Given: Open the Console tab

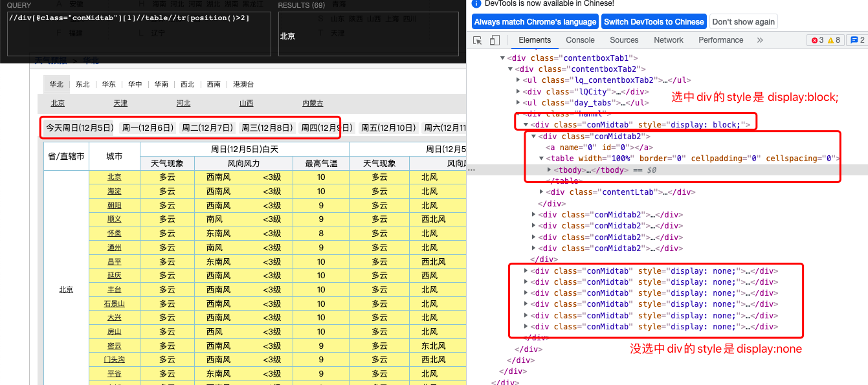Looking at the screenshot, I should click(x=580, y=40).
